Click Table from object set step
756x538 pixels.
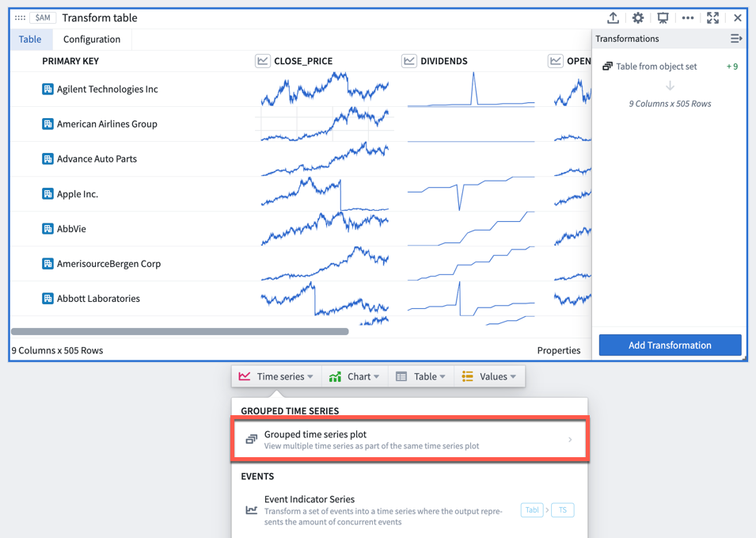click(671, 66)
